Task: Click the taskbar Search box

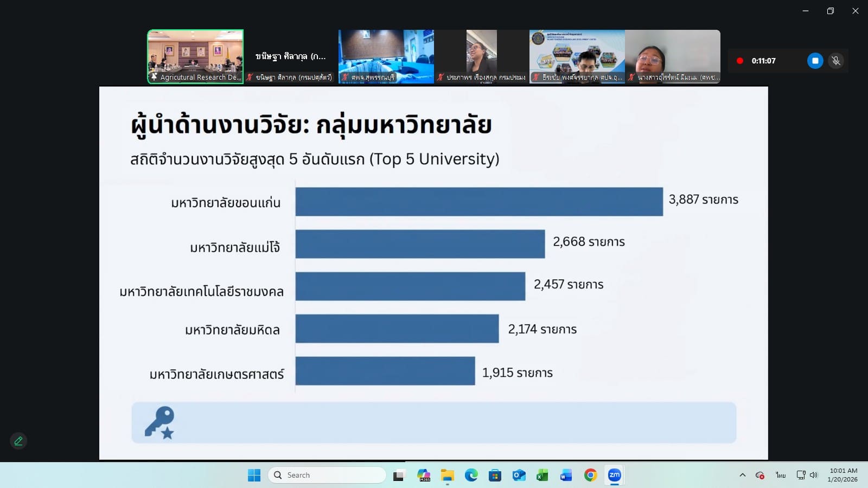Action: [327, 475]
